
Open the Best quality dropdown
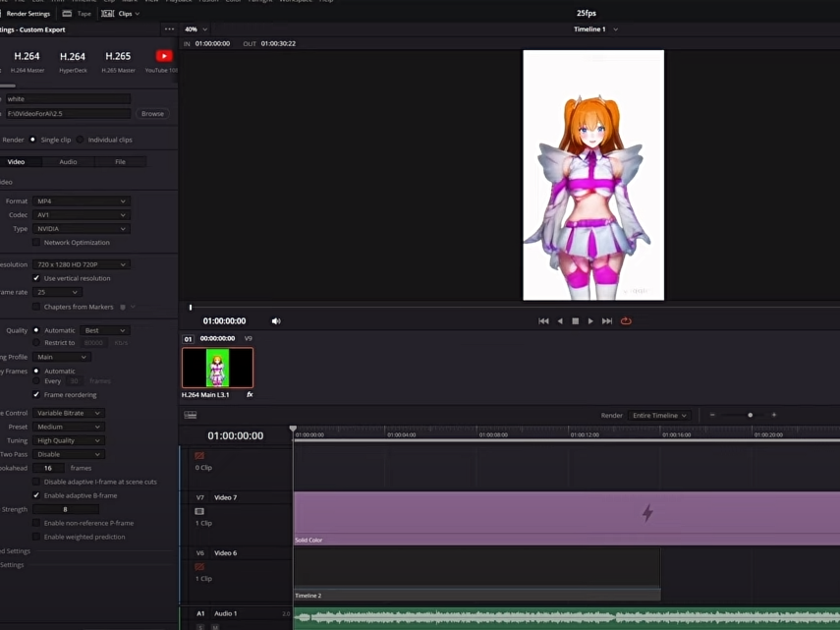[x=105, y=330]
